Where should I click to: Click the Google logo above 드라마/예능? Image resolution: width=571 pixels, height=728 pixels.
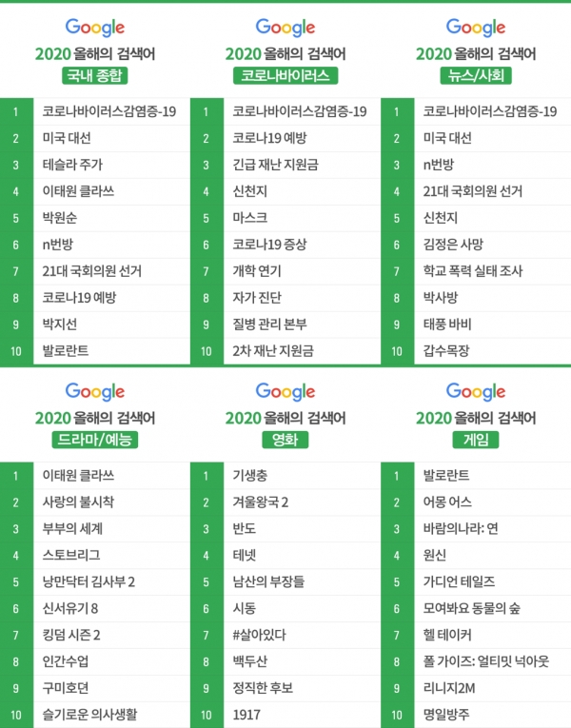95,392
